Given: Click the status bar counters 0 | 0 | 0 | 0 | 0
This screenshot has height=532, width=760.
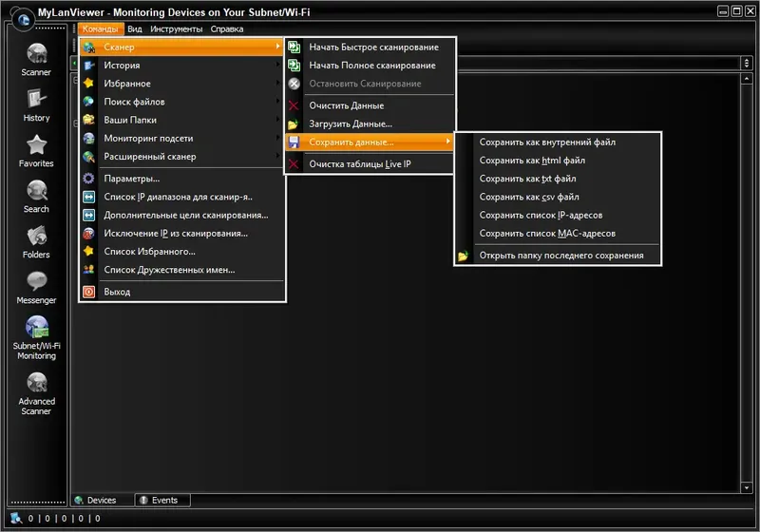Looking at the screenshot, I should (x=64, y=519).
